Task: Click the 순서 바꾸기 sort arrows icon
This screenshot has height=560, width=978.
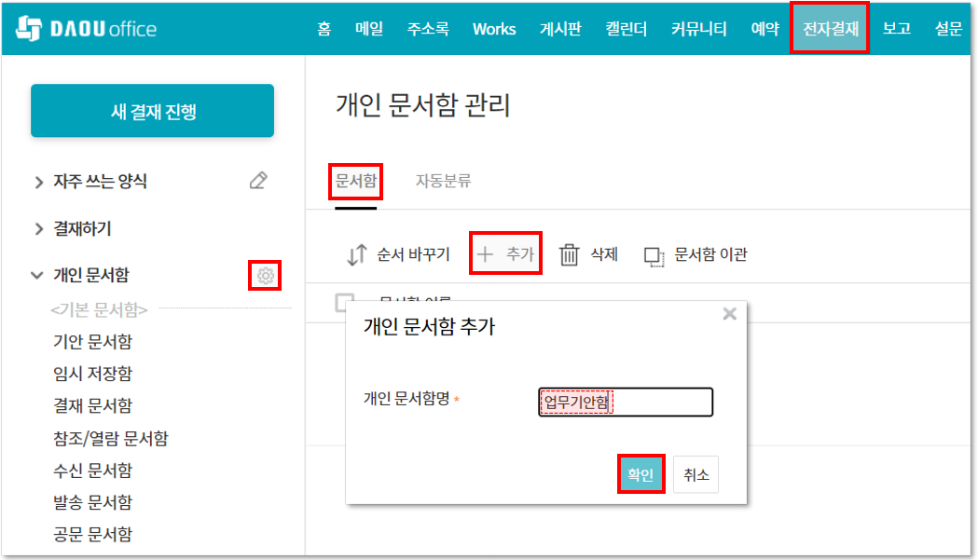Action: point(356,255)
